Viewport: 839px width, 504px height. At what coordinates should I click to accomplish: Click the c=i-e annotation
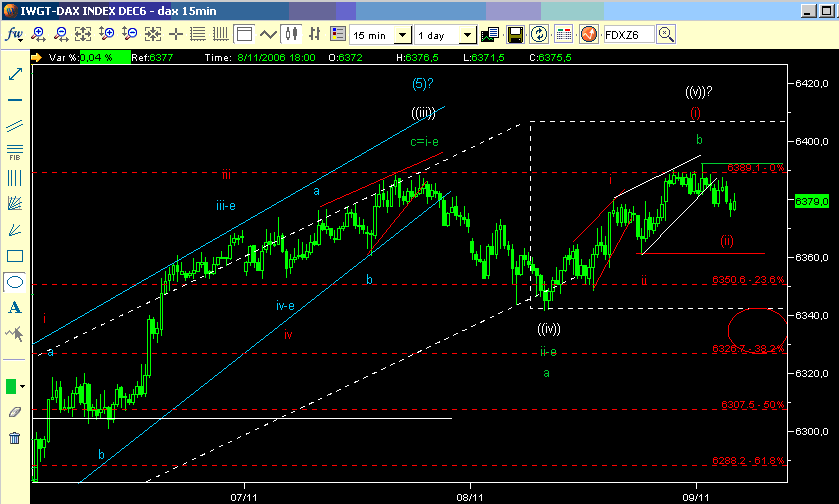(x=424, y=142)
